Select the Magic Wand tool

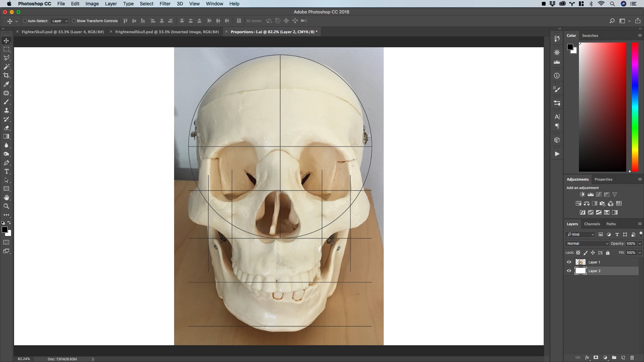pos(6,67)
